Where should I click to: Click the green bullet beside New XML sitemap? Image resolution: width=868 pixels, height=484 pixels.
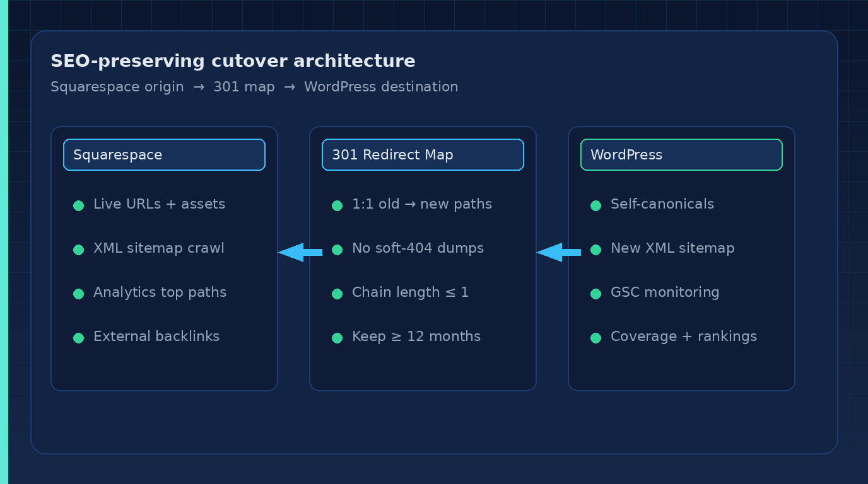click(595, 250)
